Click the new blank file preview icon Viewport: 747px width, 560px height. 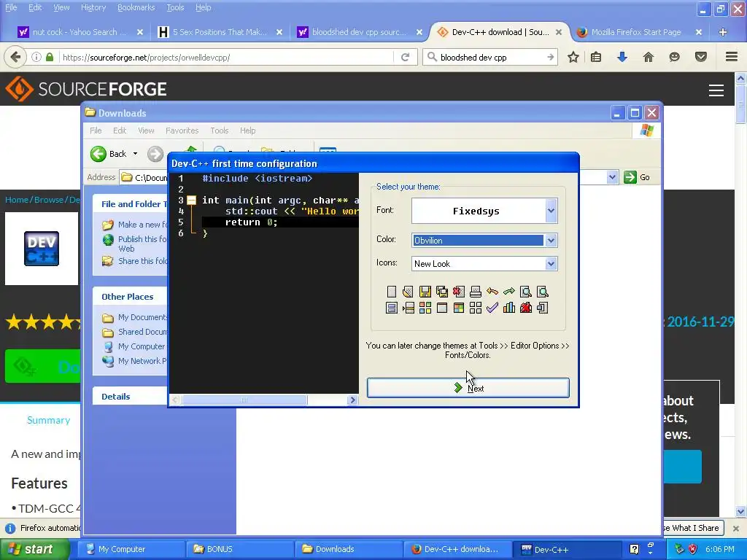coord(392,292)
